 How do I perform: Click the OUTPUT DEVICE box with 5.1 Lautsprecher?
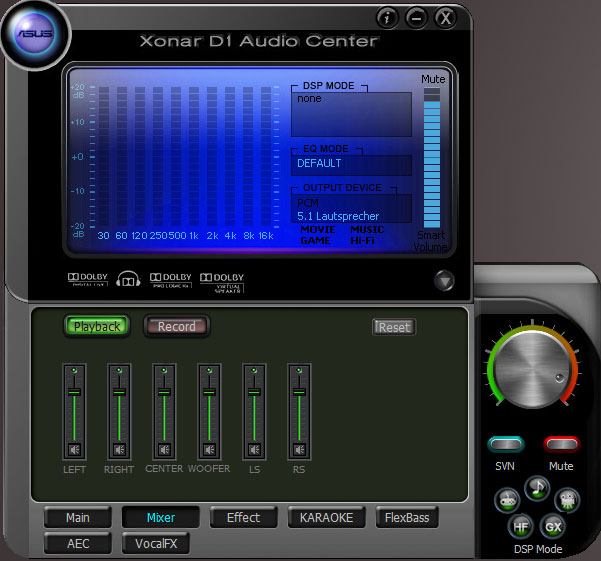click(351, 209)
